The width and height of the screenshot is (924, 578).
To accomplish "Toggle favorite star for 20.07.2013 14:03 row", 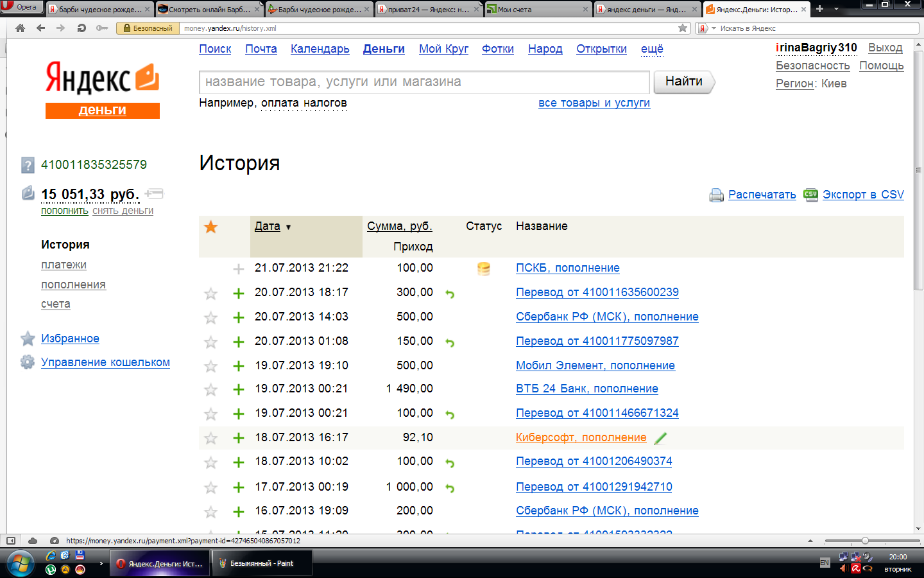I will (210, 318).
